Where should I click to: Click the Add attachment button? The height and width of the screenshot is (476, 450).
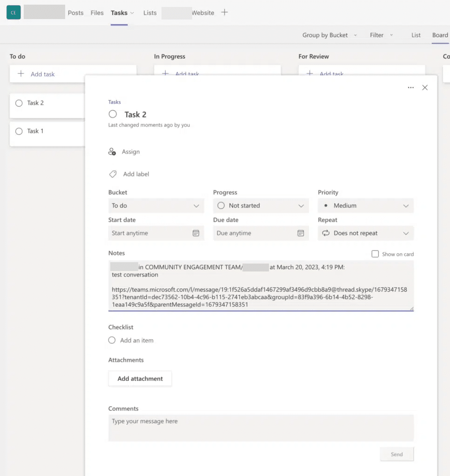point(140,378)
